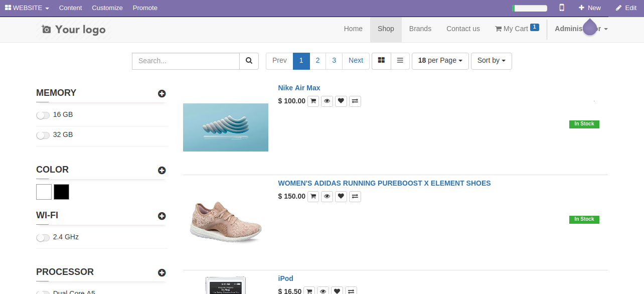Open Nike Air Max product link
Screen dimensions: 644x294
point(299,88)
